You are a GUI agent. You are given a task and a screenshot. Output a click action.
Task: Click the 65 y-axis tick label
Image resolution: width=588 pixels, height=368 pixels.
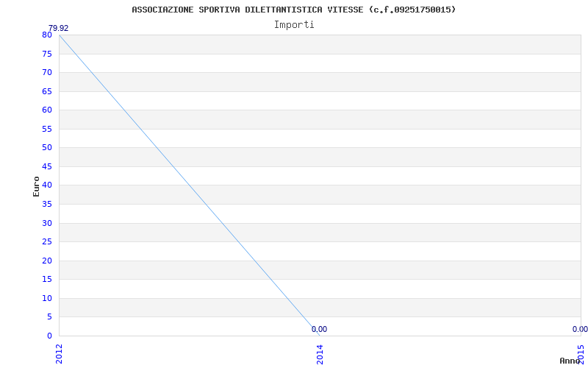(x=47, y=91)
